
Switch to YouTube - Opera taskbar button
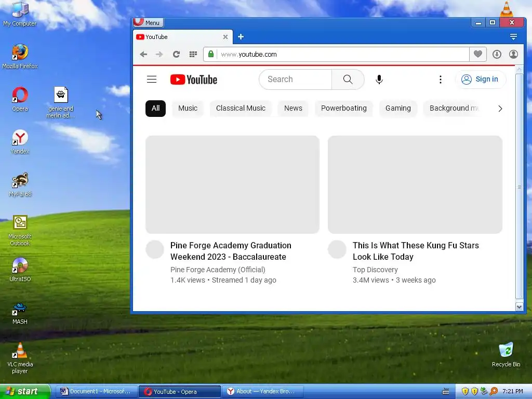(180, 392)
